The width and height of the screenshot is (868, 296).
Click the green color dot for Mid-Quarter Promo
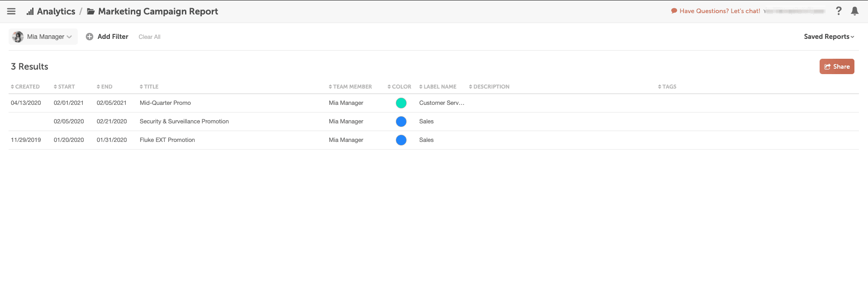401,103
